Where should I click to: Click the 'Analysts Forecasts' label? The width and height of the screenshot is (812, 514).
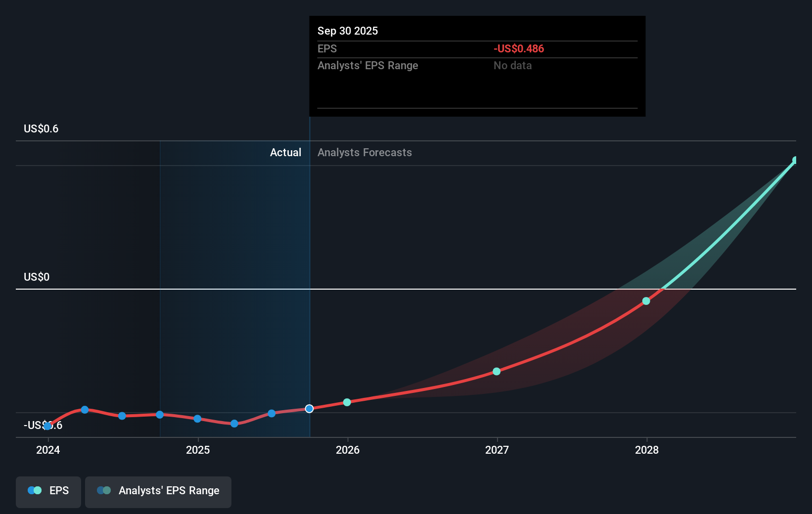tap(364, 153)
